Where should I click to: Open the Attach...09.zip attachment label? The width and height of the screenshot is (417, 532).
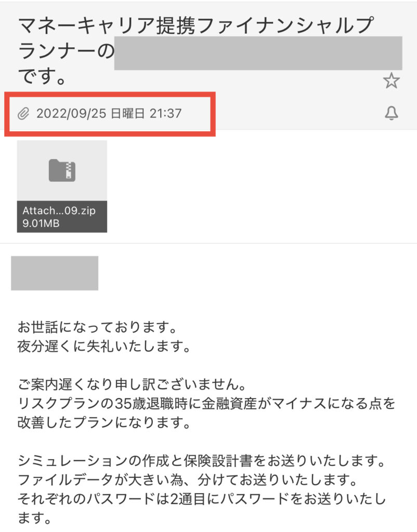59,210
